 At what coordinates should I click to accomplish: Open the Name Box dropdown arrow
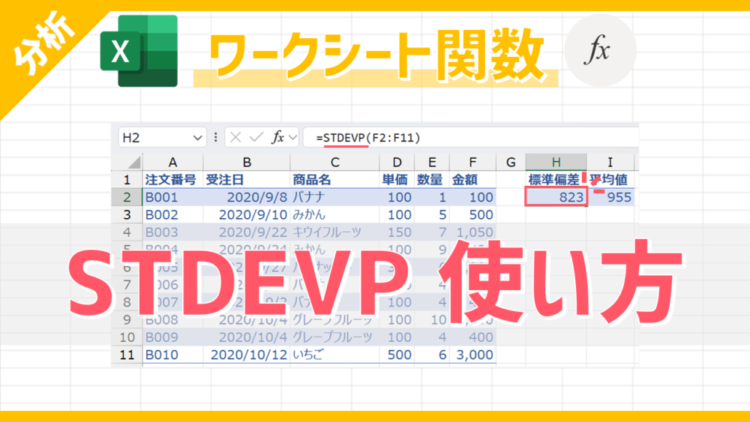tap(197, 138)
